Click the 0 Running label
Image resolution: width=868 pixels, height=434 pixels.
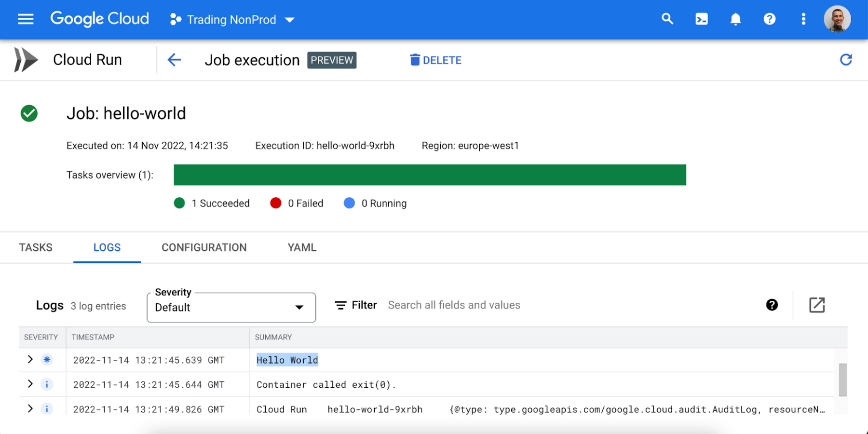[x=384, y=203]
